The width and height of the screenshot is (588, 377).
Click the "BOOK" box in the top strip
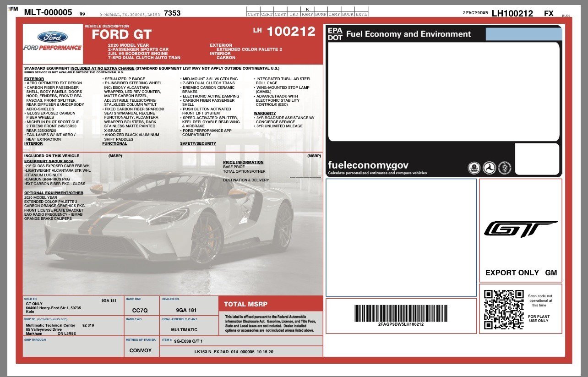(348, 14)
